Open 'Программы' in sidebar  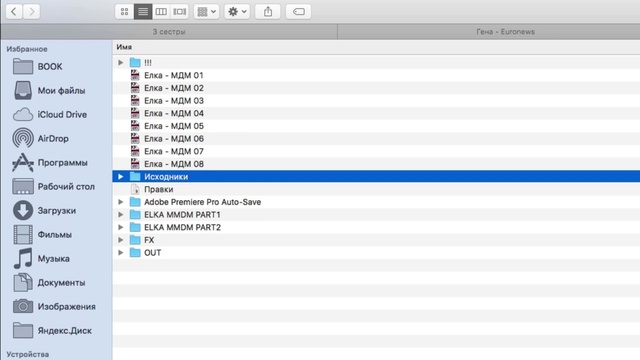(50, 163)
